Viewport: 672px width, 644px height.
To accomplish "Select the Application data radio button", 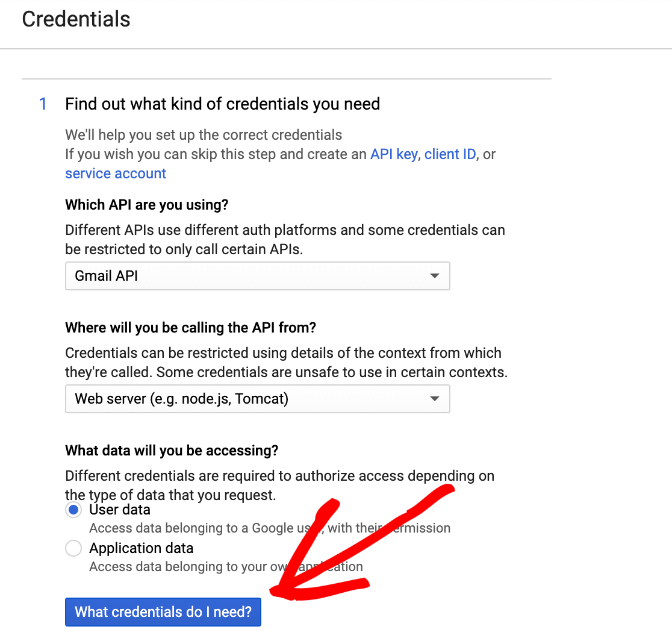I will pyautogui.click(x=73, y=548).
